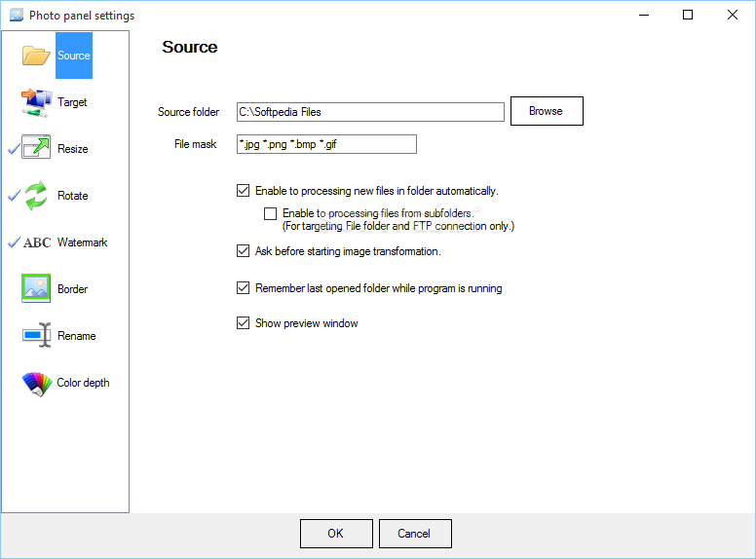The image size is (756, 559).
Task: Click the app icon in title bar
Action: point(17,15)
